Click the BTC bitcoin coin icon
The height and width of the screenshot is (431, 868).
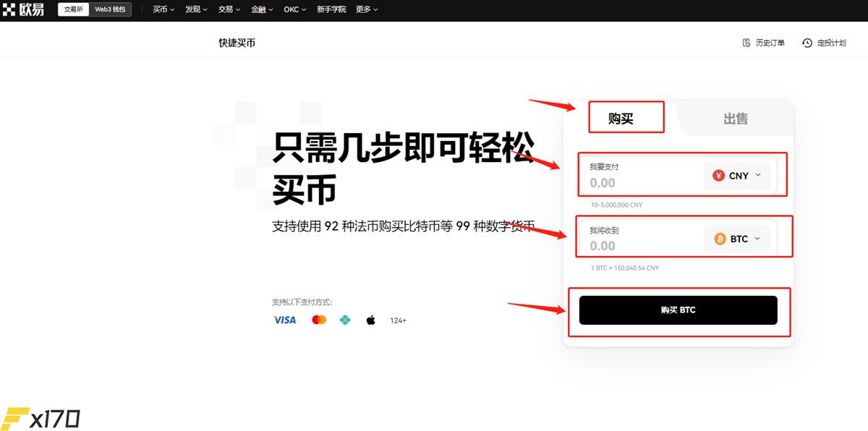(x=720, y=239)
